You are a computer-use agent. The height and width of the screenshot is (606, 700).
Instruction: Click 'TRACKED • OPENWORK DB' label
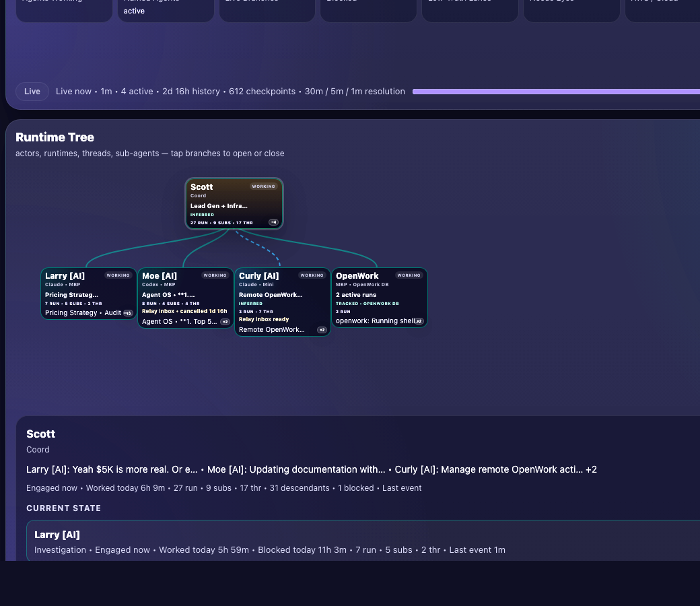click(367, 304)
